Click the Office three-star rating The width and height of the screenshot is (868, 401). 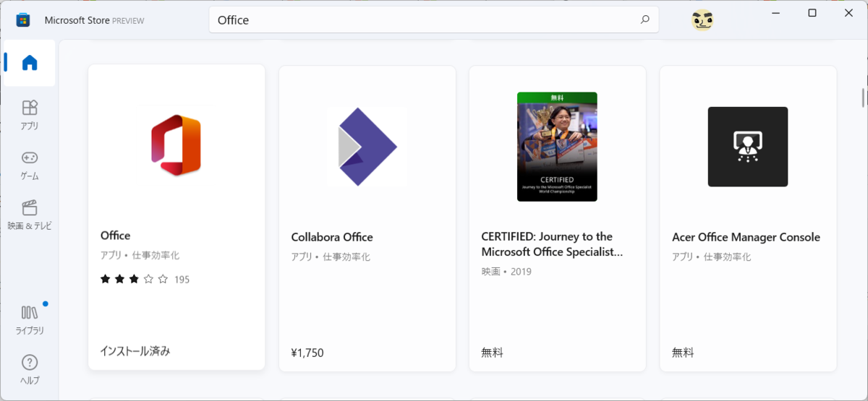click(x=134, y=279)
